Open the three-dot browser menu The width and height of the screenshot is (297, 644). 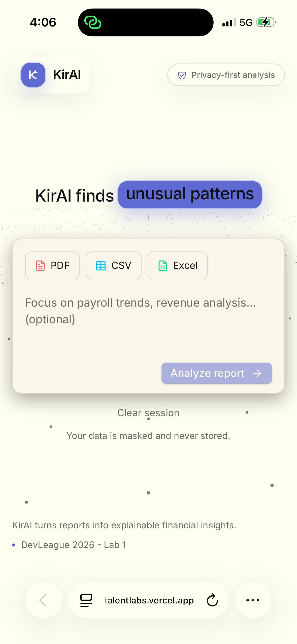point(253,600)
